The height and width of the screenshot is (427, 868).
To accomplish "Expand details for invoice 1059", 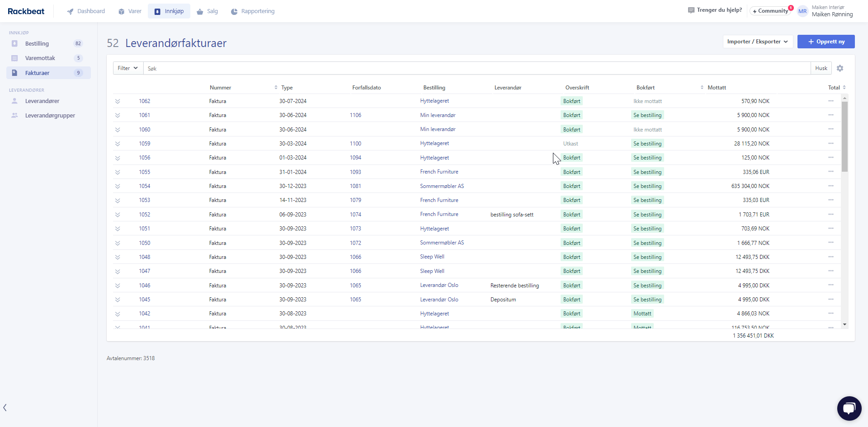I will [x=118, y=144].
